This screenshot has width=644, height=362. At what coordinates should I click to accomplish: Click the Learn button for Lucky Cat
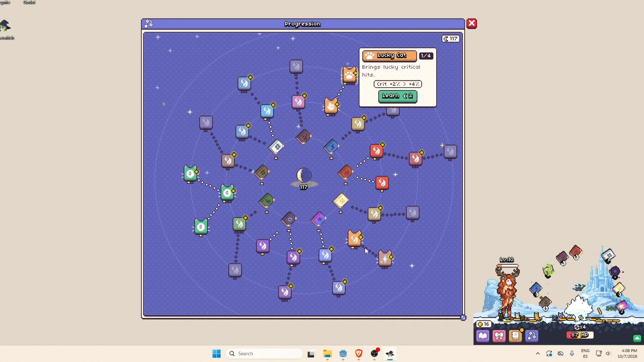[398, 96]
